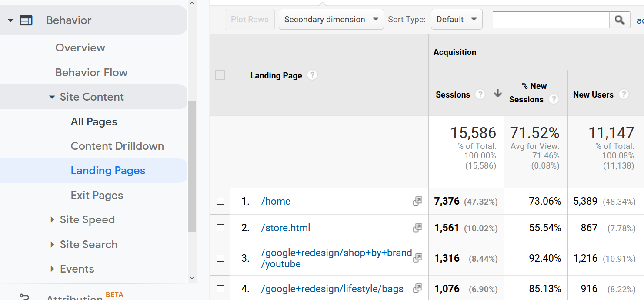Click the Sessions descending sort arrow
This screenshot has width=644, height=300.
coord(498,94)
